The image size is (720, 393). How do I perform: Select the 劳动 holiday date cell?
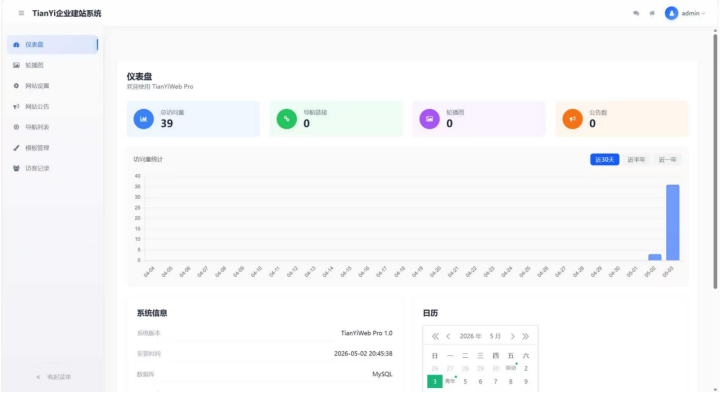pos(511,368)
